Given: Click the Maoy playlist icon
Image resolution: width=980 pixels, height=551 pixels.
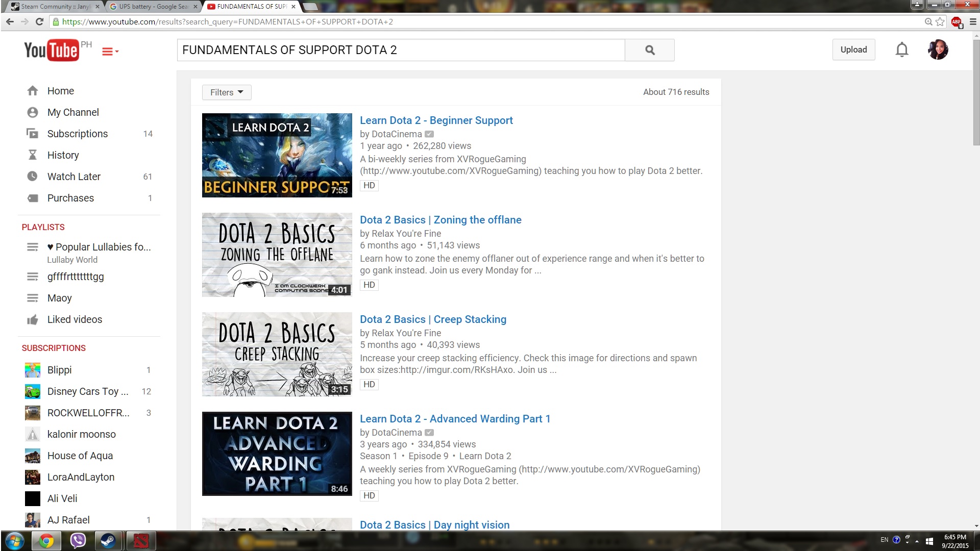Looking at the screenshot, I should 33,298.
